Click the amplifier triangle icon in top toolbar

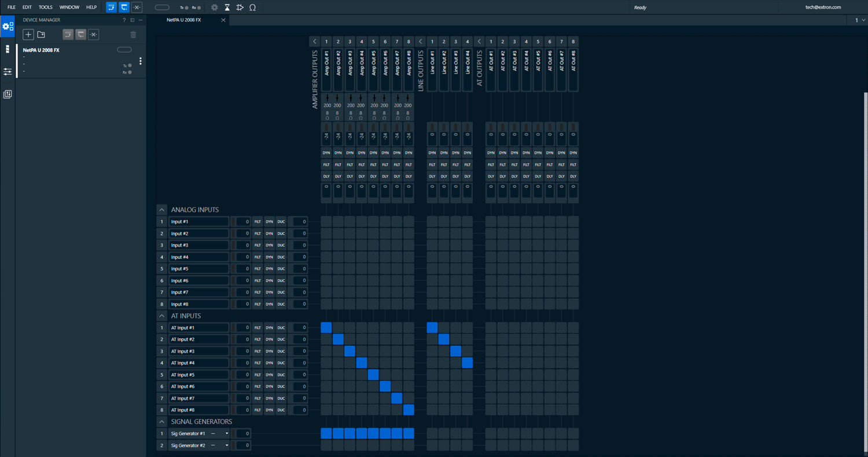pyautogui.click(x=240, y=8)
